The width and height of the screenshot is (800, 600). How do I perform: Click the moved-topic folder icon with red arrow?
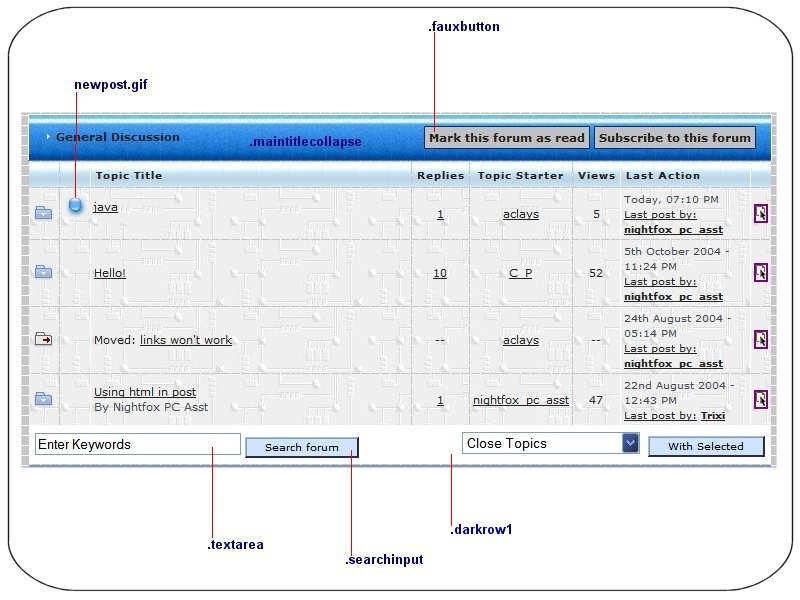point(43,340)
